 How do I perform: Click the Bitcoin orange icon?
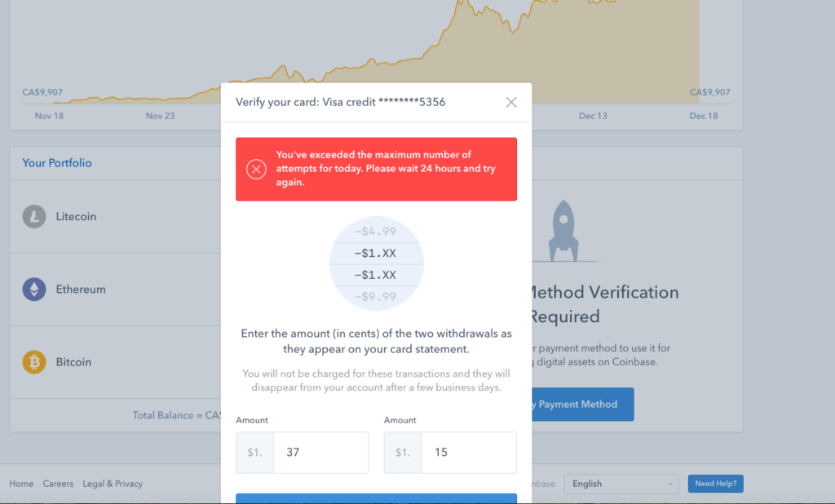tap(34, 362)
